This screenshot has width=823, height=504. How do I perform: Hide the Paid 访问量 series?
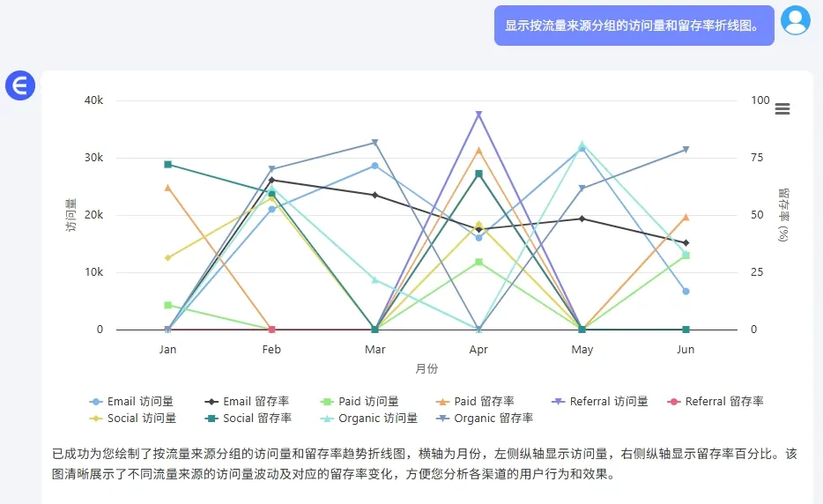click(x=360, y=402)
